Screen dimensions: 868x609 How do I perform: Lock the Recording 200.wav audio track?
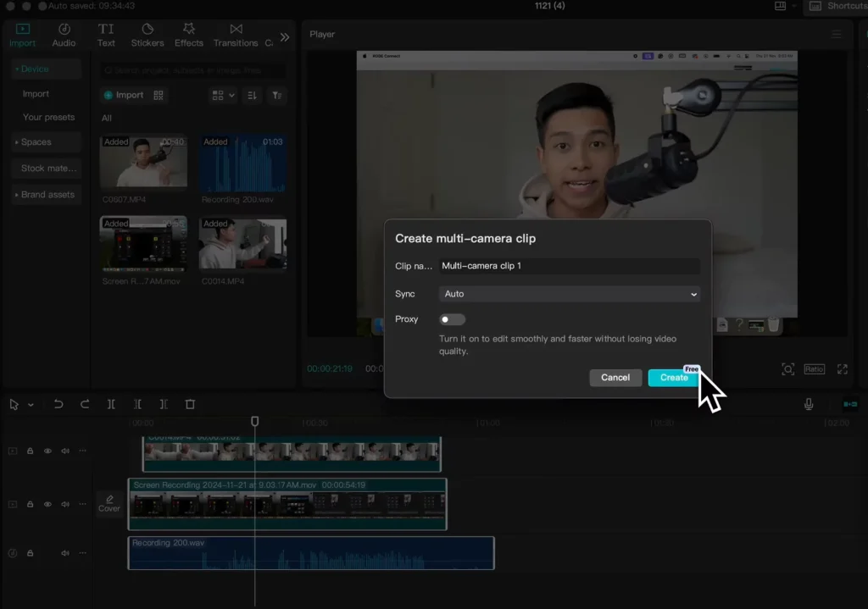[30, 553]
